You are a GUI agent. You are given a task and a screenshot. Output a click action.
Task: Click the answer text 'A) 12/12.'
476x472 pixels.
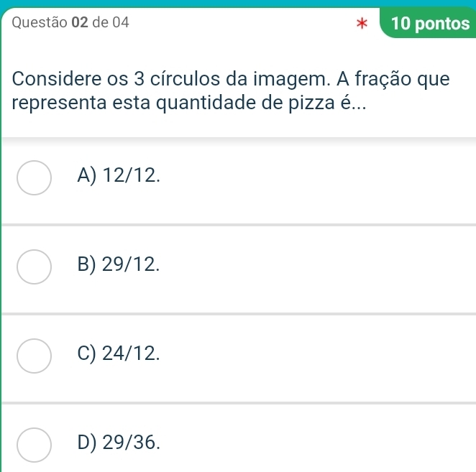coord(121,175)
